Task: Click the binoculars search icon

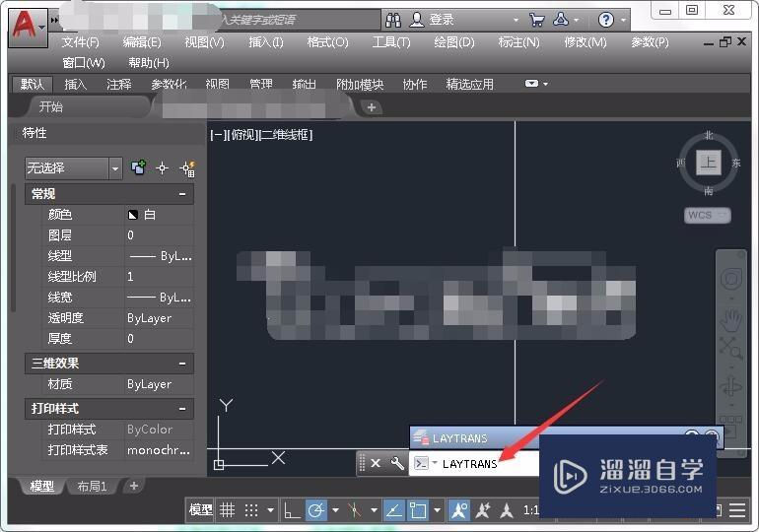Action: click(x=393, y=20)
